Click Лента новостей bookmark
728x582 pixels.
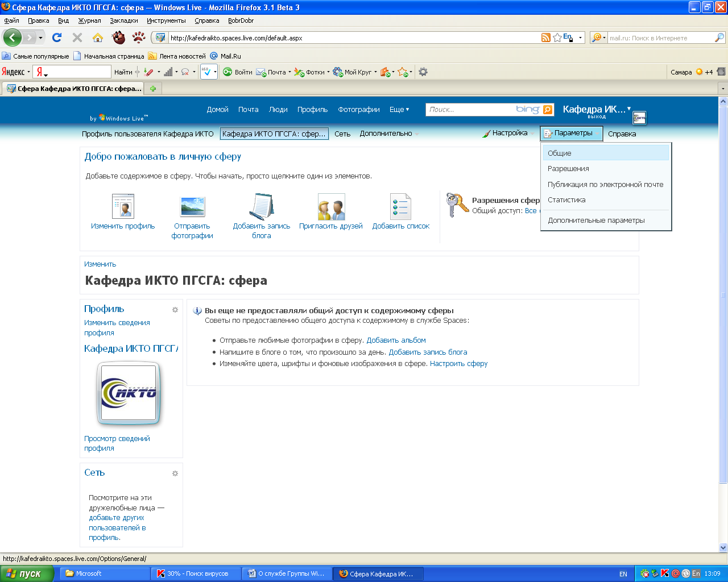[177, 56]
